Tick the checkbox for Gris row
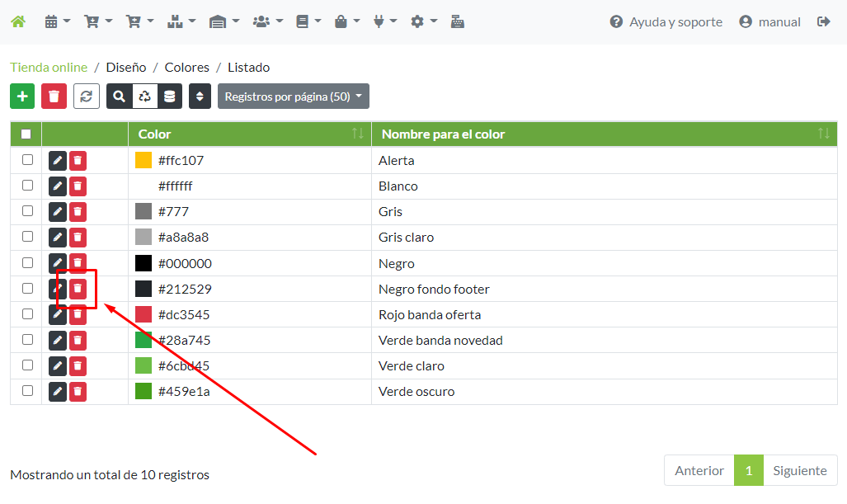Screen dimensions: 847x504 [27, 211]
